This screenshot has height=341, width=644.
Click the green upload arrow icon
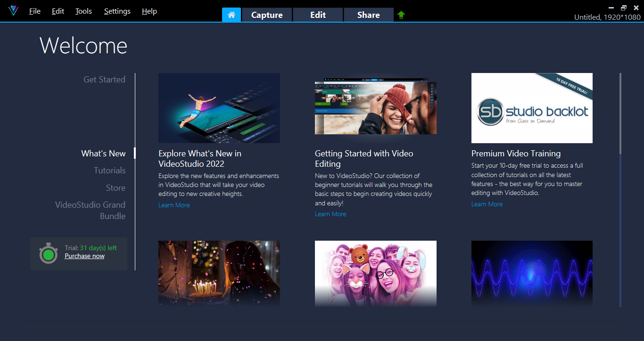tap(401, 15)
